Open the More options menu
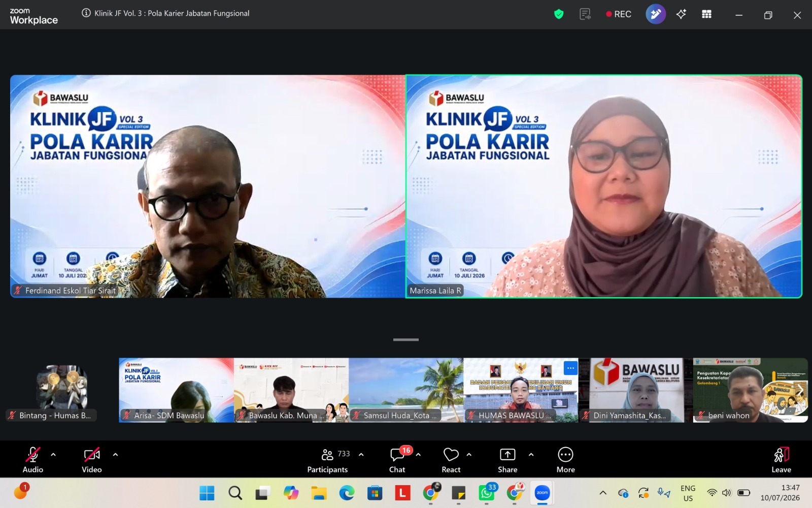 [x=565, y=460]
